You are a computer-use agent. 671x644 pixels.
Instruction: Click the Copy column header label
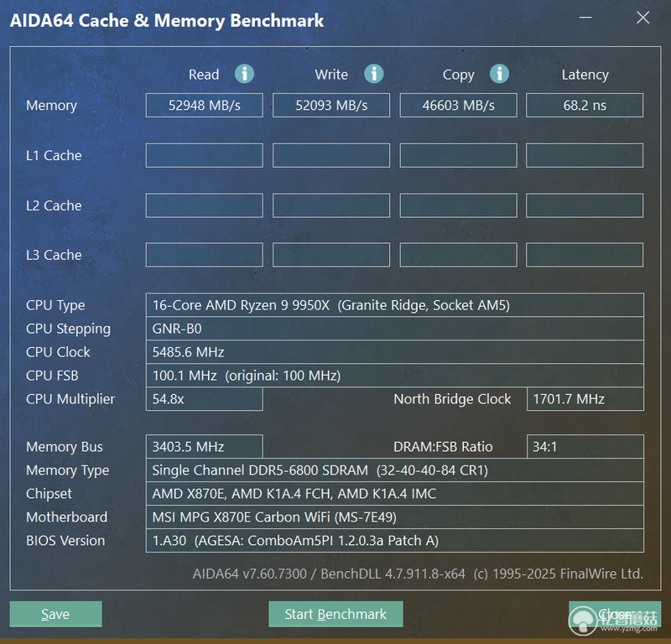click(x=458, y=75)
